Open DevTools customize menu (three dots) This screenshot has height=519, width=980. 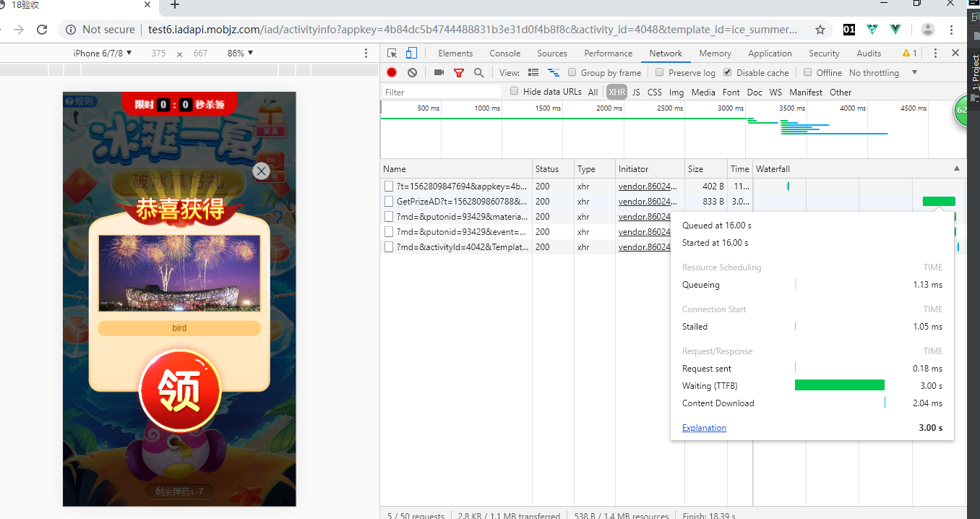(935, 53)
